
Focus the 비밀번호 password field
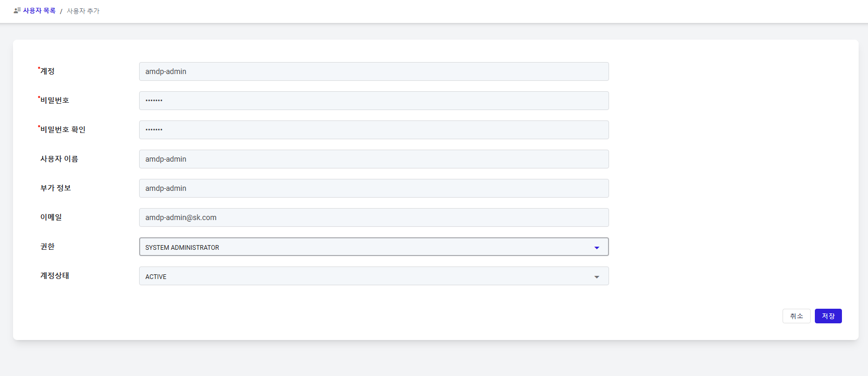coord(374,101)
